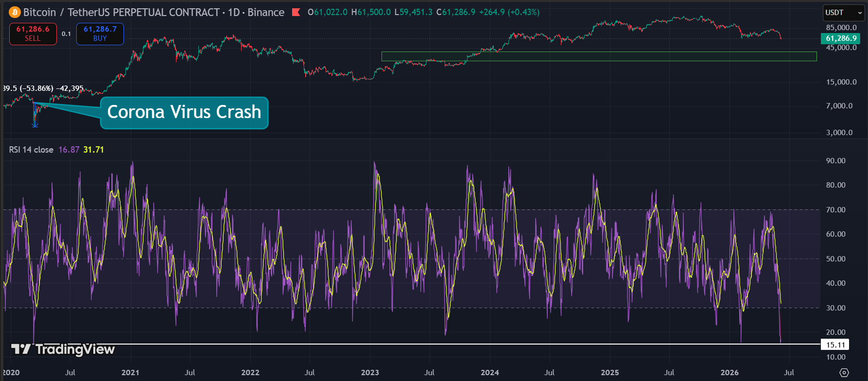Click the RSI moving average value 31.71

(x=93, y=150)
